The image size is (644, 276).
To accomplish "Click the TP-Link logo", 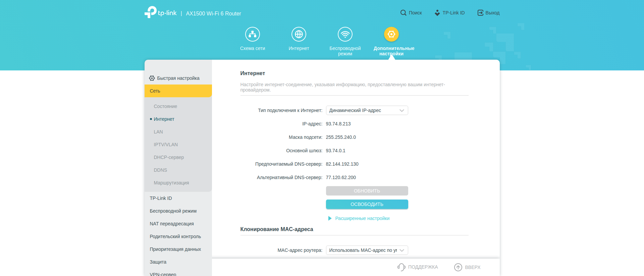I will 160,13.
